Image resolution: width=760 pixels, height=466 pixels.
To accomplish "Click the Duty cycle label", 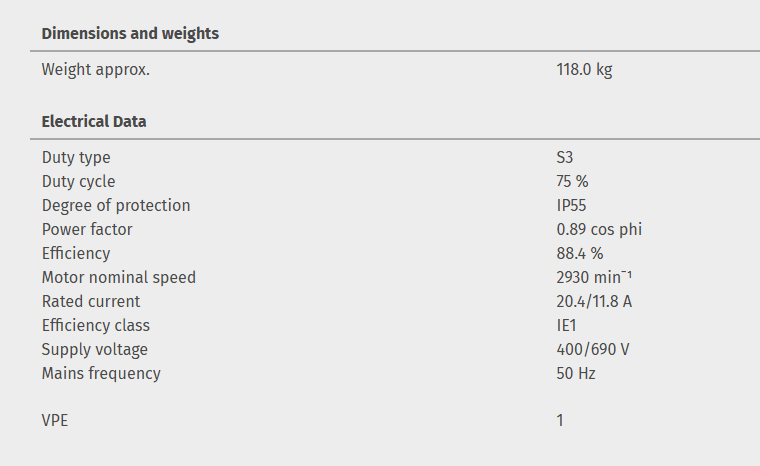I will pos(78,182).
